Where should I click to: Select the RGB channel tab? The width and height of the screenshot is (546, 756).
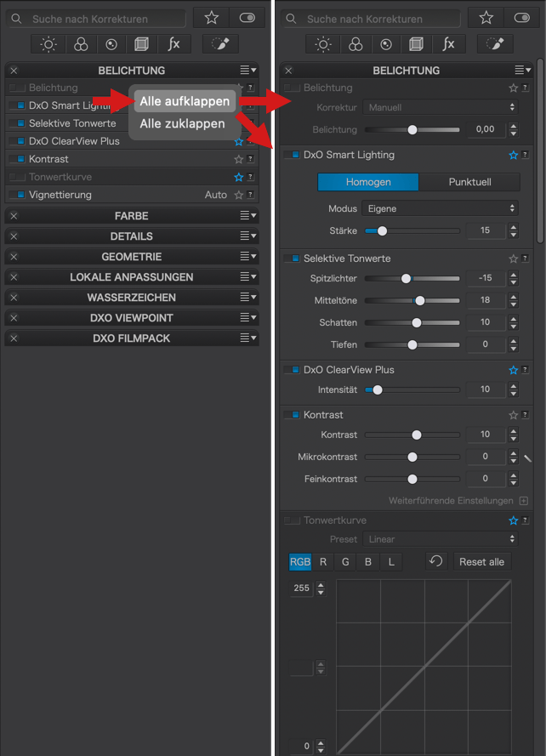click(300, 562)
